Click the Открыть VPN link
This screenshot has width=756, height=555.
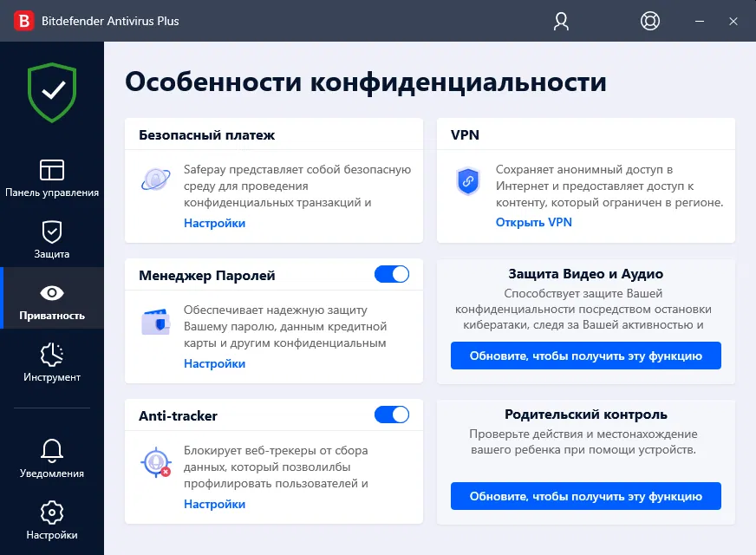tap(534, 222)
